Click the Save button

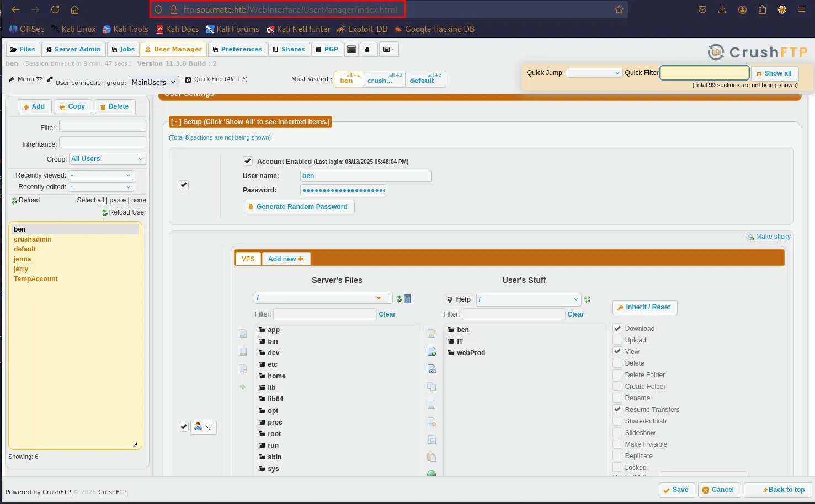[676, 490]
